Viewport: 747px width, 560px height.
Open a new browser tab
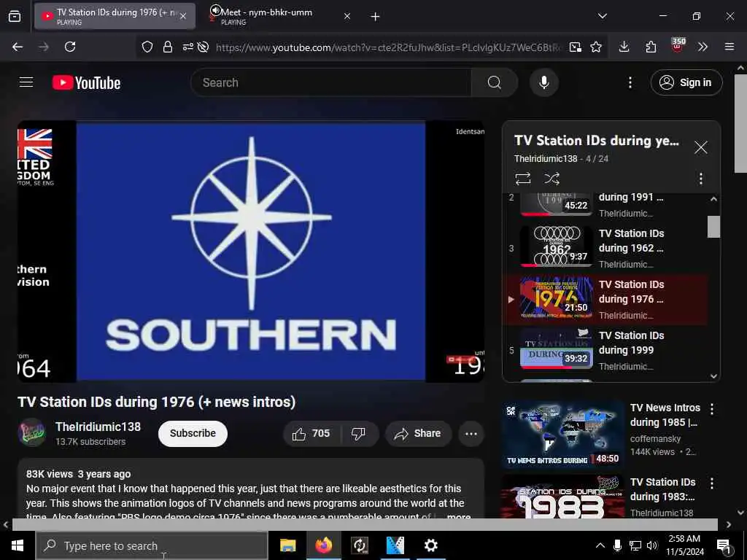pos(375,17)
